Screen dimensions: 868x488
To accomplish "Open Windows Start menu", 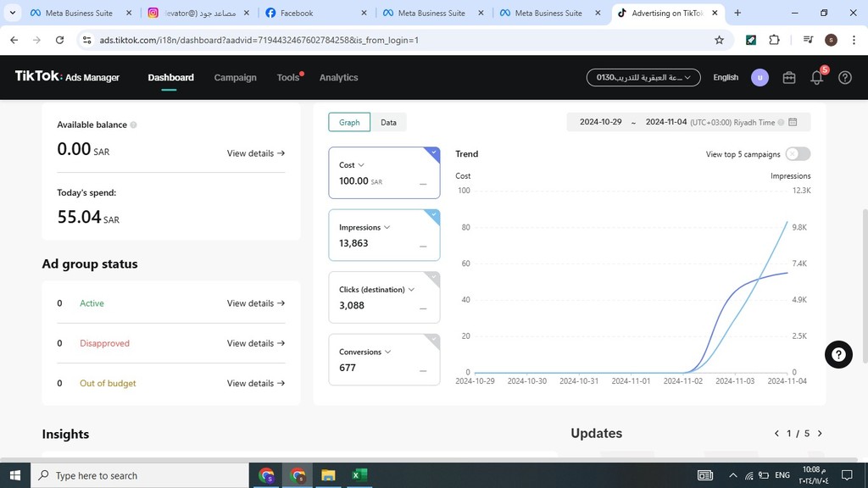I will coord(15,475).
